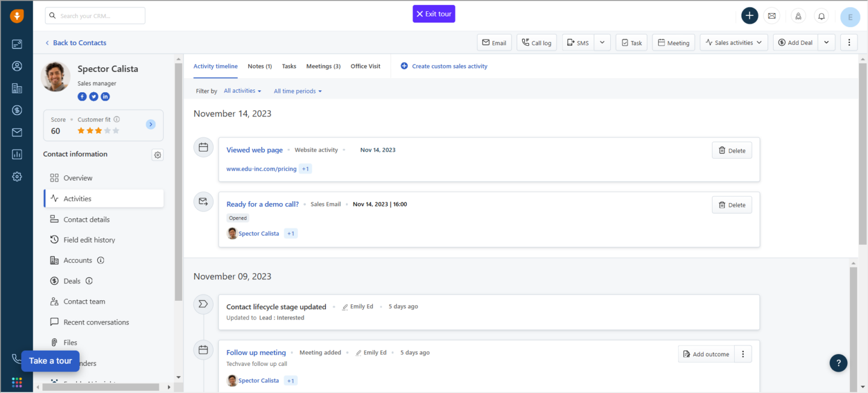Click the Search your CRM field
This screenshot has height=393, width=868.
coord(95,16)
